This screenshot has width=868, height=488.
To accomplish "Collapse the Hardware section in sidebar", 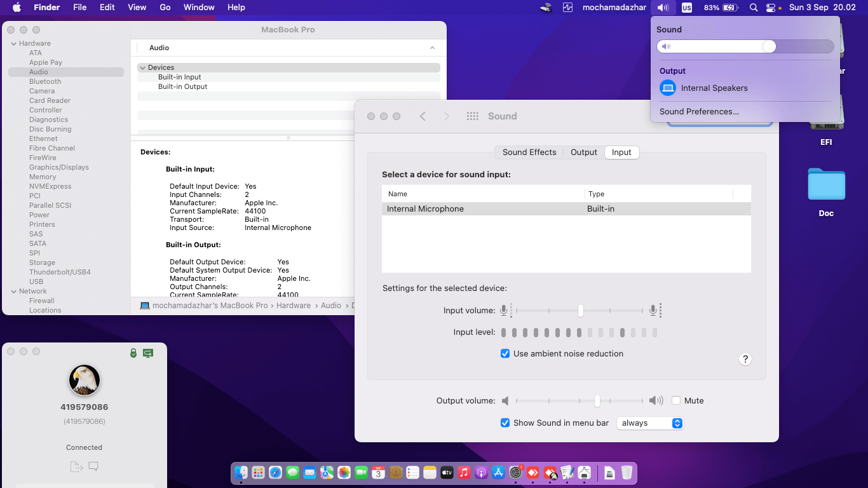I will [13, 43].
